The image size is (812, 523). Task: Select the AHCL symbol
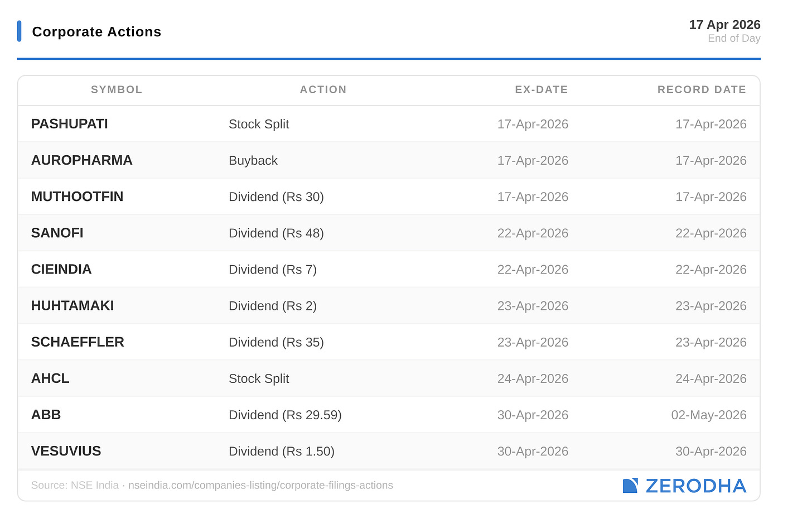pyautogui.click(x=50, y=378)
